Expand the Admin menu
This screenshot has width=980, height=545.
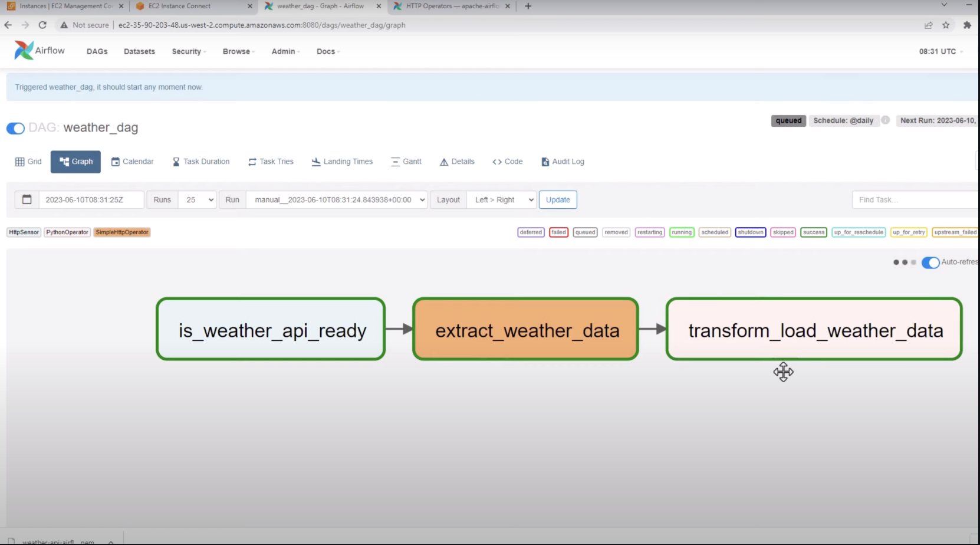pyautogui.click(x=285, y=51)
